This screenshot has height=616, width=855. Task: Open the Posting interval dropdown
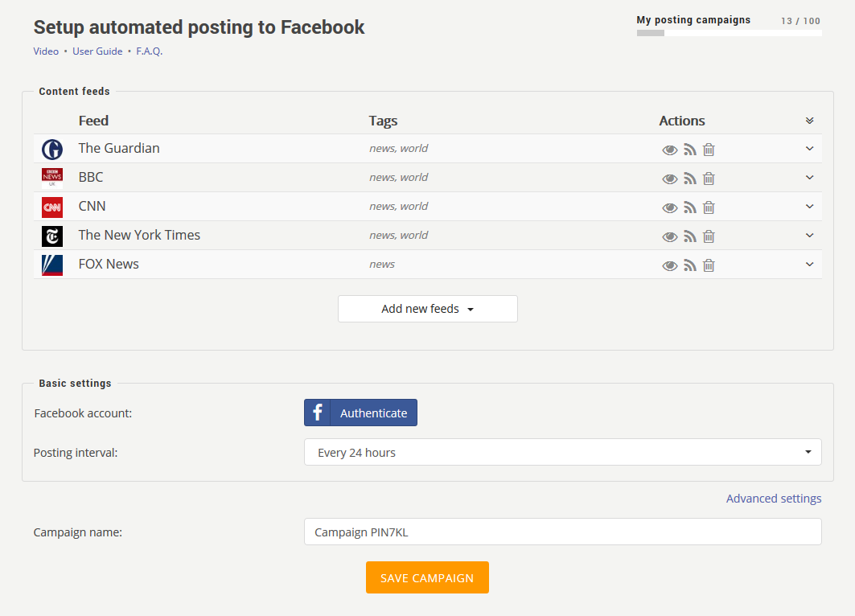(x=561, y=452)
